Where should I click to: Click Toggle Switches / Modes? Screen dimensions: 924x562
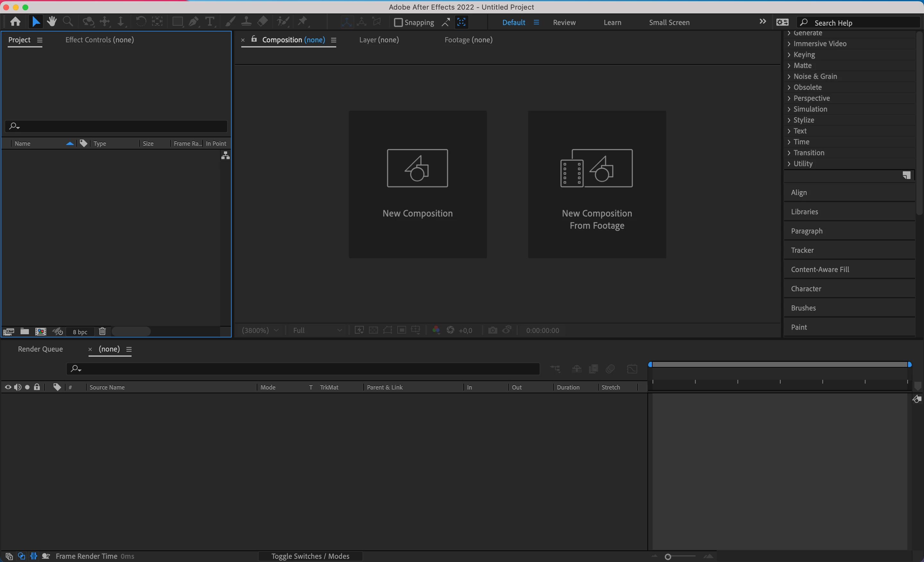point(310,556)
